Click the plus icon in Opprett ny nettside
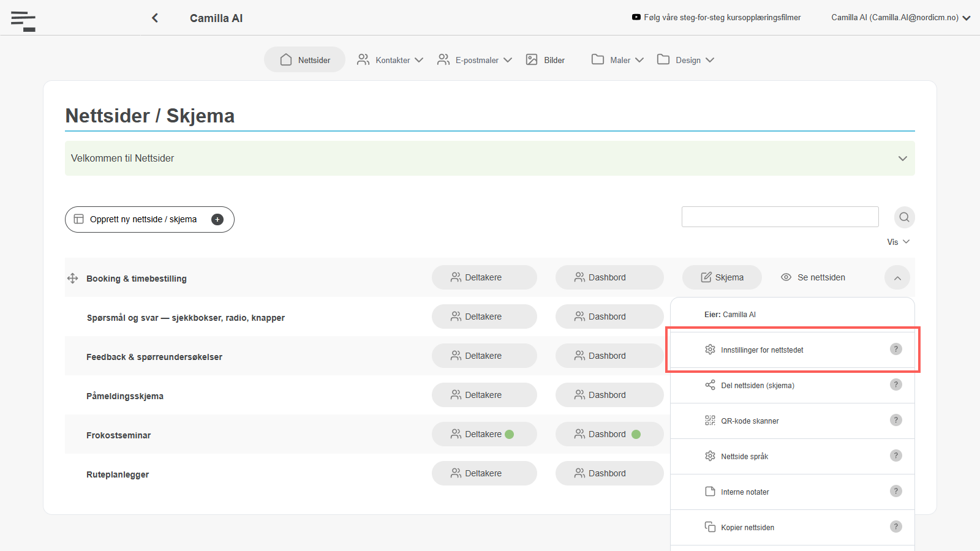This screenshot has height=551, width=980. 217,219
